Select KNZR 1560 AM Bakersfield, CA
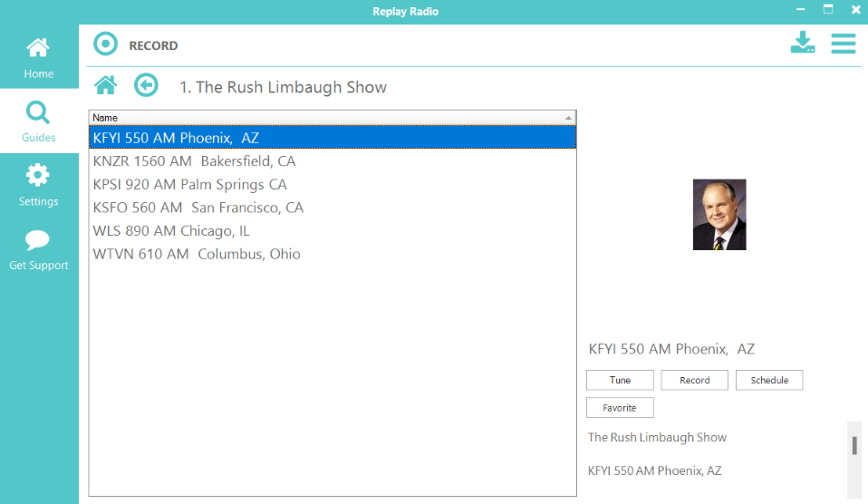 click(333, 161)
